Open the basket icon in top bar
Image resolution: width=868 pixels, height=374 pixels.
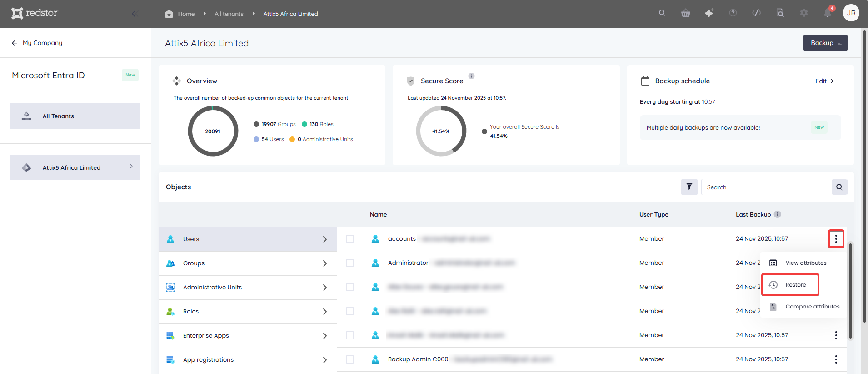(x=685, y=13)
